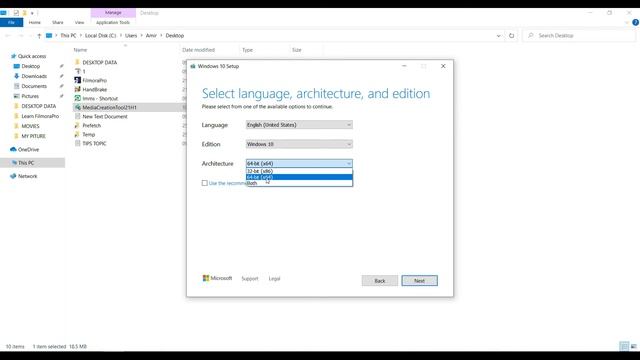The width and height of the screenshot is (640, 360).
Task: Switch to the Share ribbon tab
Action: 58,22
